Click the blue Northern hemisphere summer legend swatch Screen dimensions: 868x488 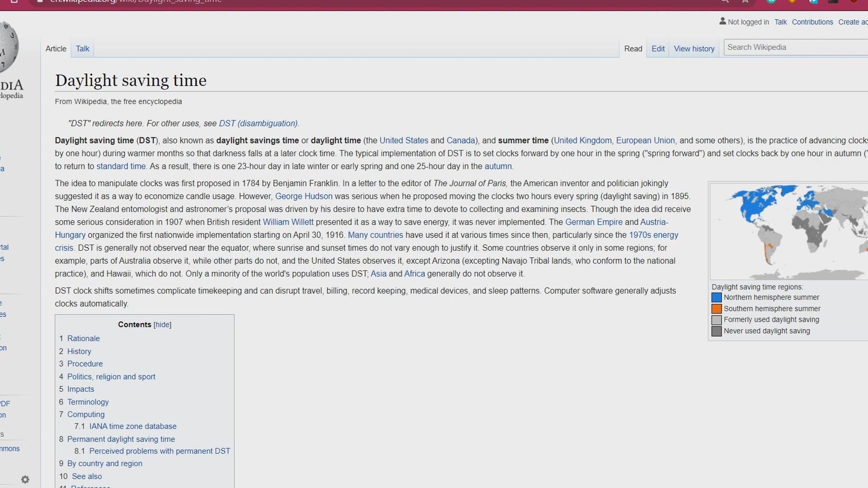pyautogui.click(x=716, y=297)
